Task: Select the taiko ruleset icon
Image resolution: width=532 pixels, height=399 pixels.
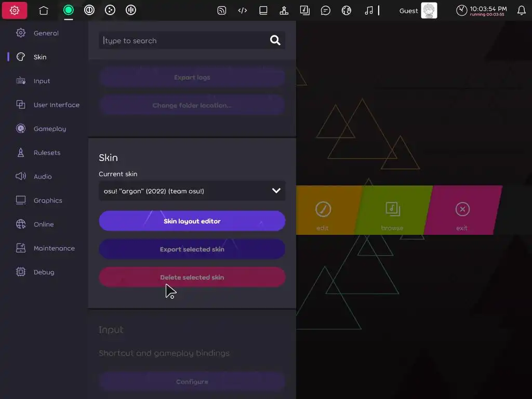Action: coord(89,10)
